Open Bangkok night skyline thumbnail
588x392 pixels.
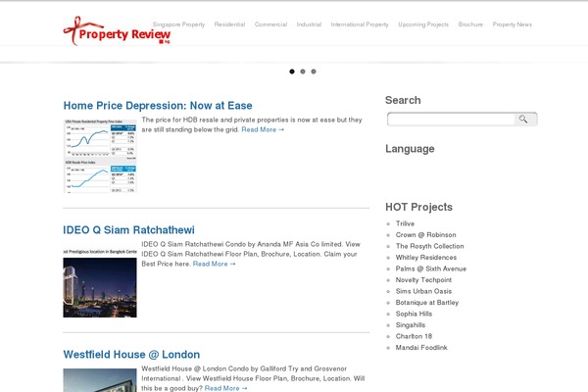point(100,282)
